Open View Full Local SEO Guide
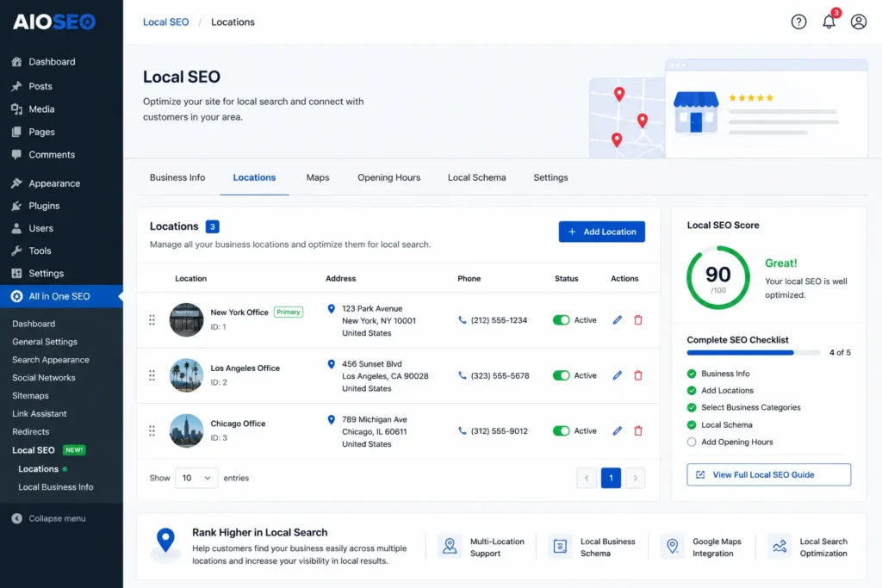The image size is (882, 588). click(768, 474)
